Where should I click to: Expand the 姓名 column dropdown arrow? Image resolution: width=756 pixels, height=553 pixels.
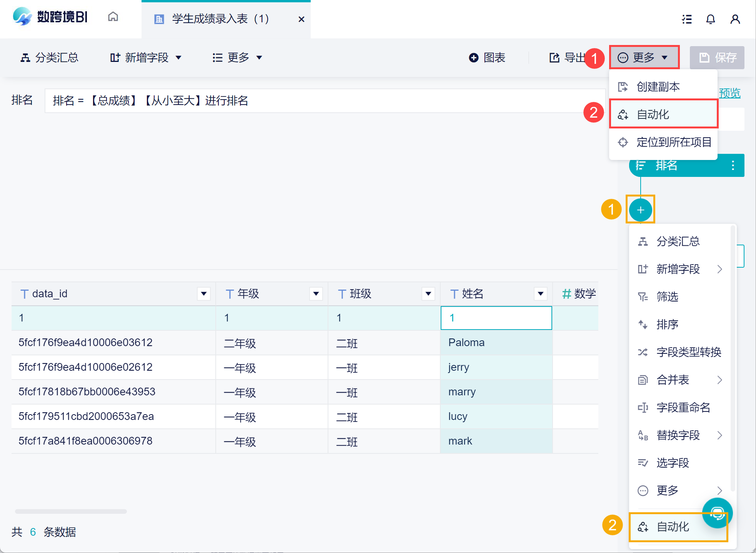coord(541,294)
